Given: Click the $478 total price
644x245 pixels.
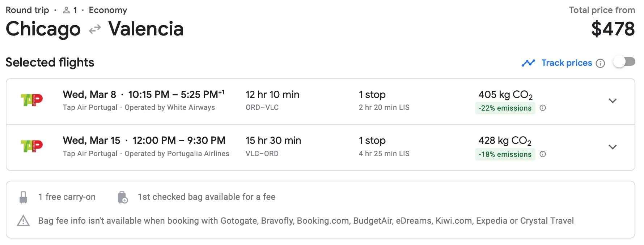Looking at the screenshot, I should pyautogui.click(x=613, y=29).
